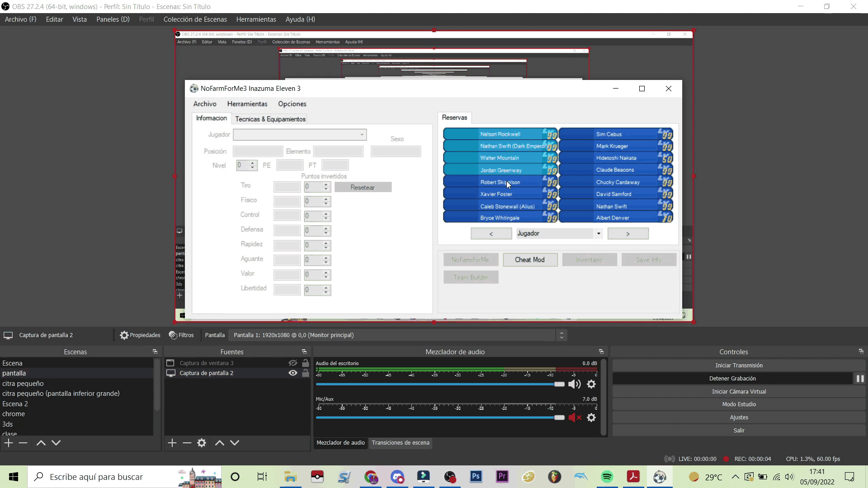Open source properties gear in Fuentes panel

(202, 443)
